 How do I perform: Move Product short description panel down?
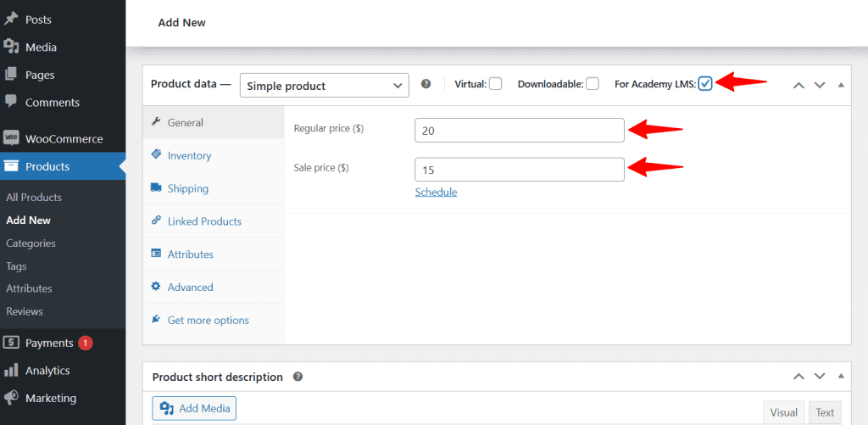tap(820, 377)
